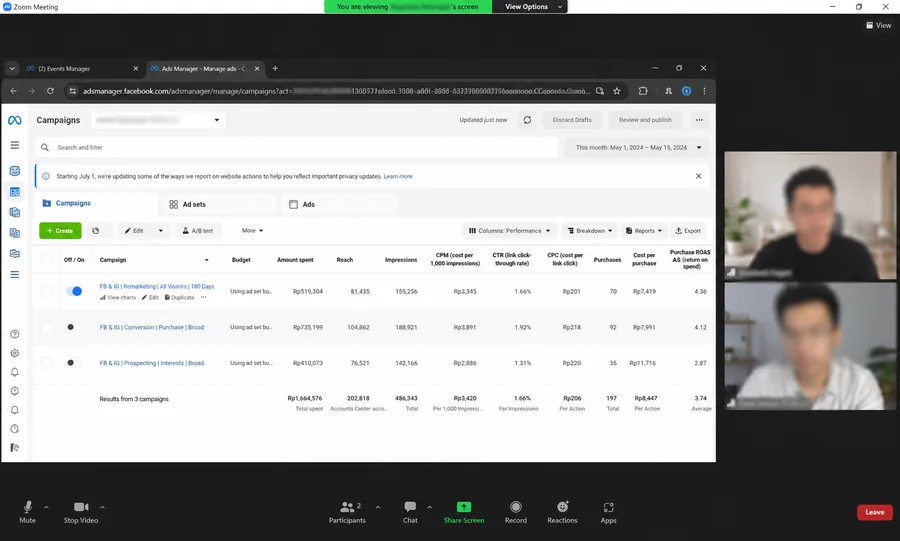900x541 pixels.
Task: Open the Breakdown dropdown
Action: point(589,231)
